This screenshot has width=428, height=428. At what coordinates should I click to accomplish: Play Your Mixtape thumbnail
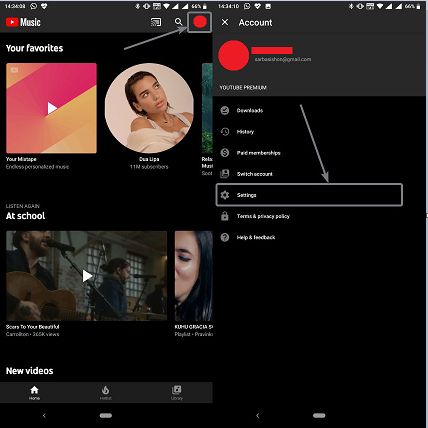pyautogui.click(x=51, y=108)
